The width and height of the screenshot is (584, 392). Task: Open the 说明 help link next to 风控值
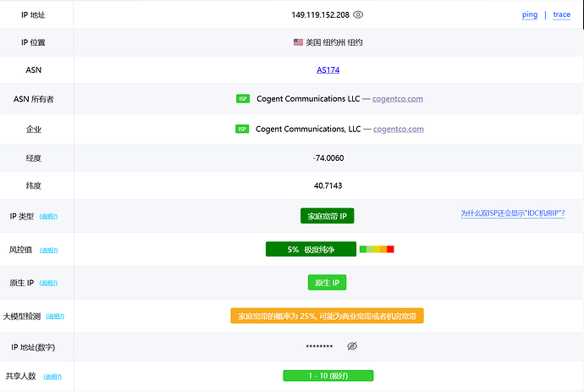[x=48, y=250]
